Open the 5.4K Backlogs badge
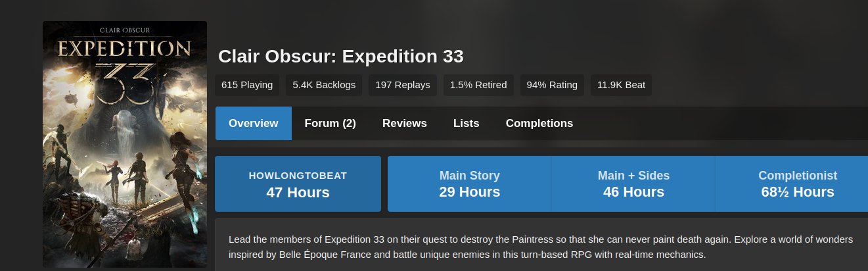 324,85
